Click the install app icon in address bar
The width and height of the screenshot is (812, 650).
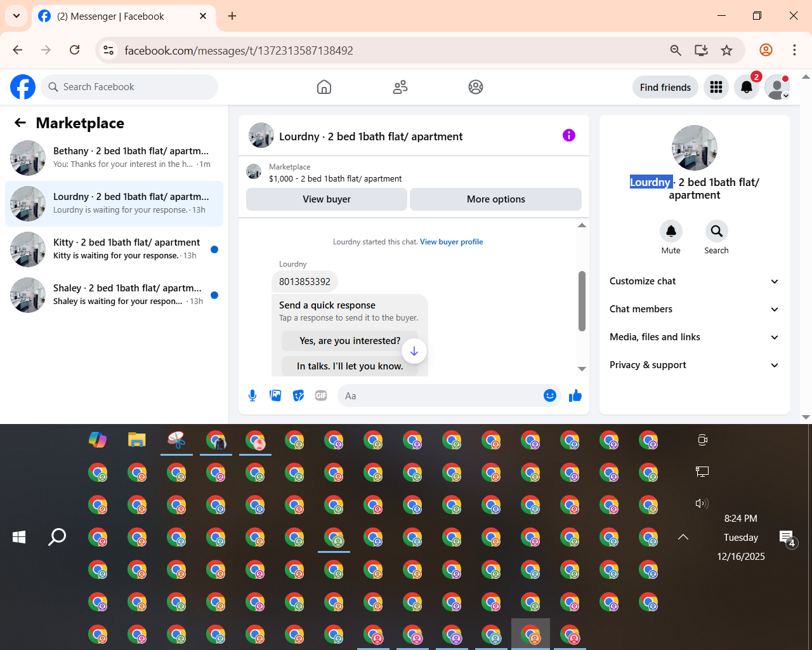pyautogui.click(x=701, y=50)
